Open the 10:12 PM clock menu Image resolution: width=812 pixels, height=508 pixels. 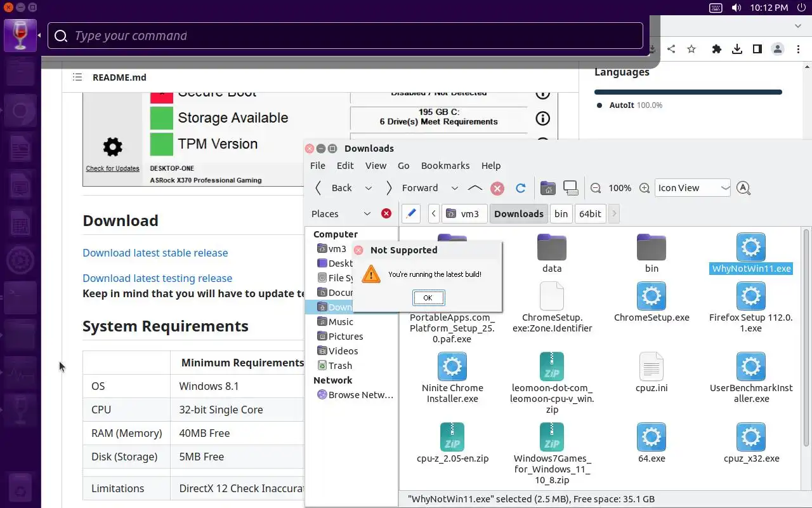coord(769,8)
